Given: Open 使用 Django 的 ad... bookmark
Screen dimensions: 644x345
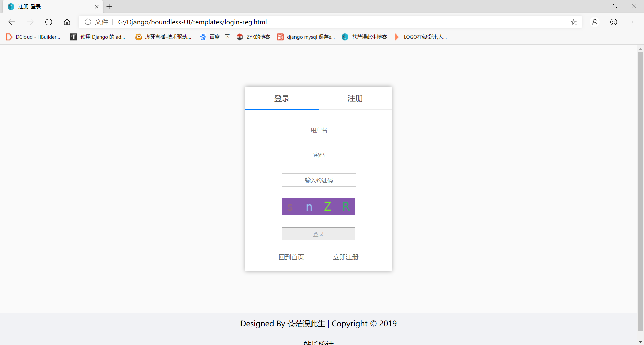Looking at the screenshot, I should click(x=98, y=37).
